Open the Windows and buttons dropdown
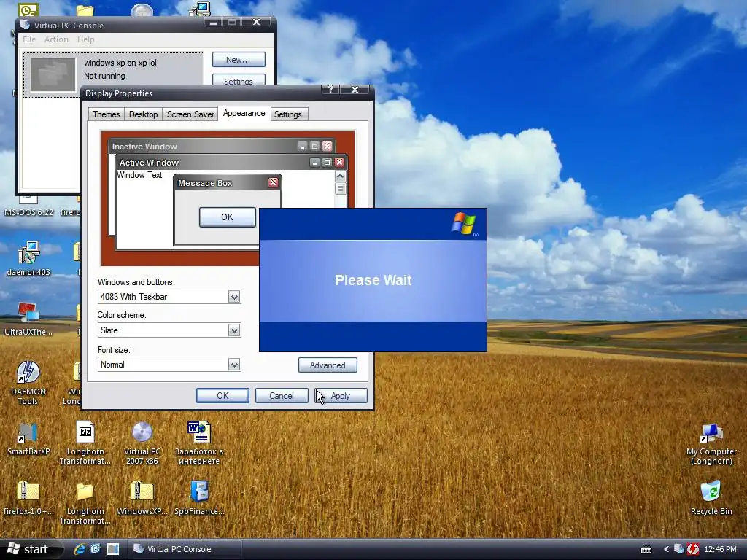This screenshot has width=747, height=560. (x=234, y=297)
